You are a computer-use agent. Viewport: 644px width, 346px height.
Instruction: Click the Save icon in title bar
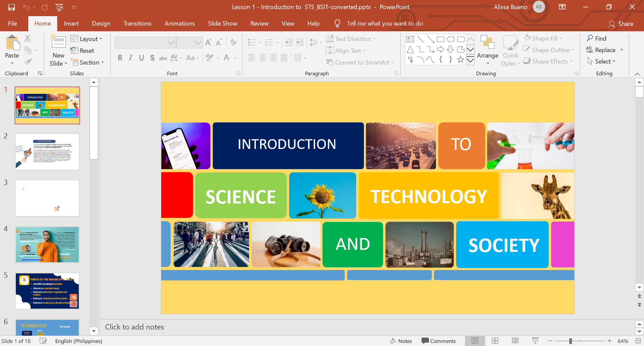tap(11, 7)
